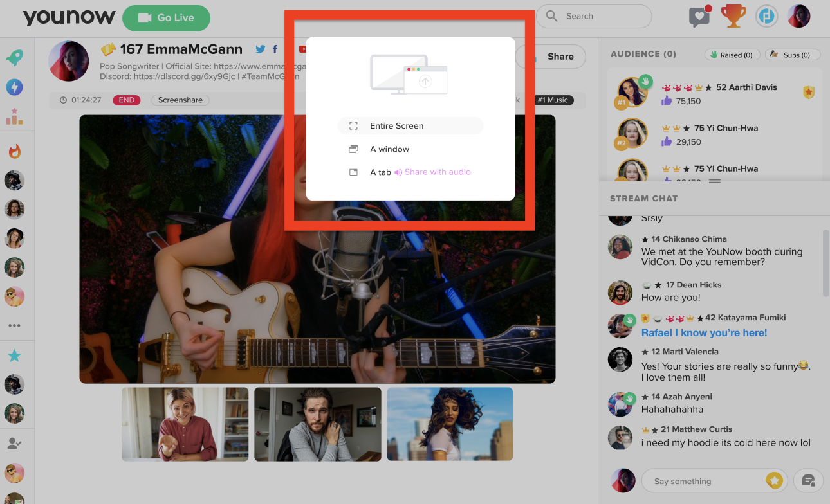
Task: Click the Facebook icon beside EmmaMcGann
Action: (275, 50)
